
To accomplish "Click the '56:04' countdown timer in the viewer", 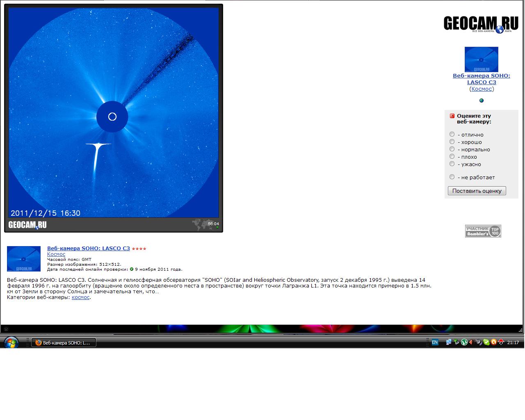I will 213,224.
